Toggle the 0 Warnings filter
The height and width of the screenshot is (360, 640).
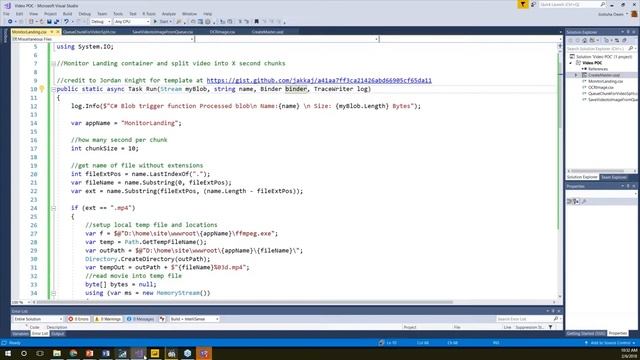click(x=108, y=319)
